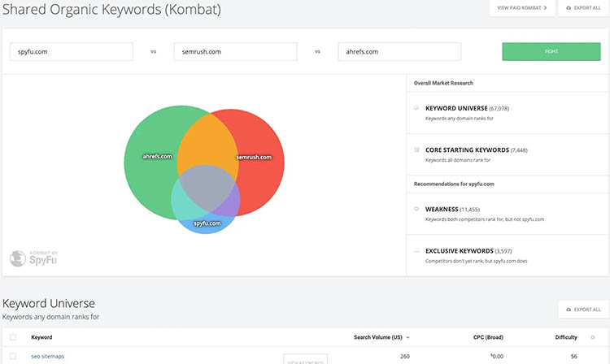
Task: Select Keyword Universe market research item
Action: click(508, 113)
